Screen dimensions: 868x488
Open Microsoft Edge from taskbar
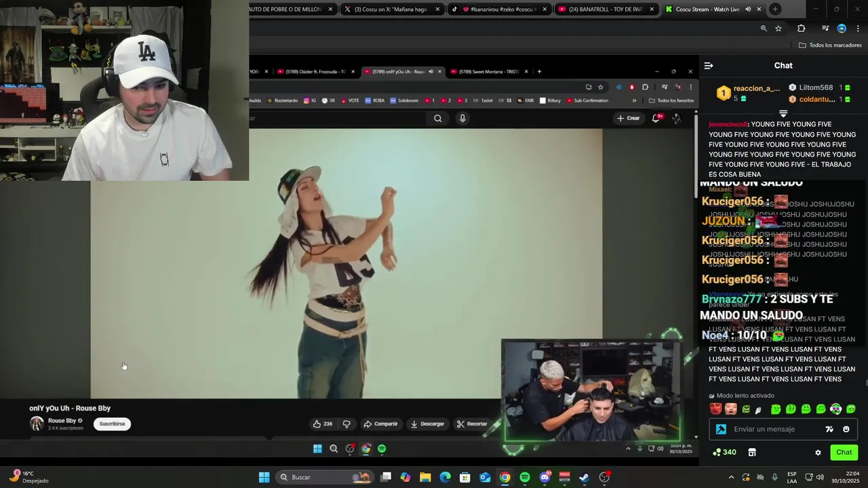click(x=445, y=477)
